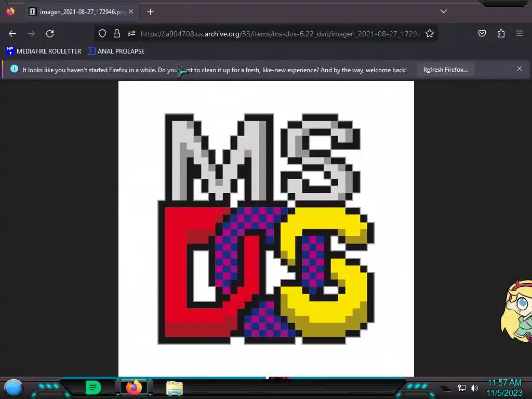Click the Firefox View icon

point(10,11)
